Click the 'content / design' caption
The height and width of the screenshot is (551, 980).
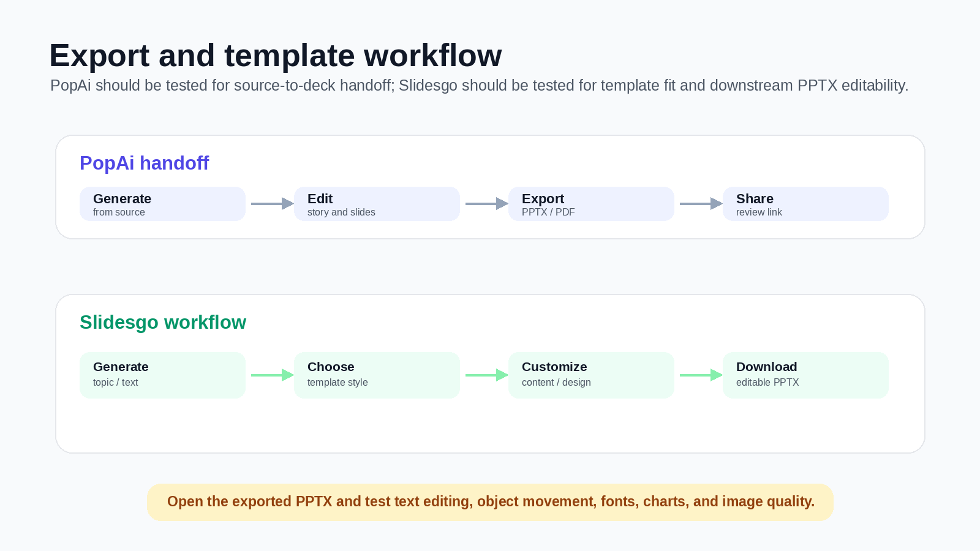click(x=556, y=383)
